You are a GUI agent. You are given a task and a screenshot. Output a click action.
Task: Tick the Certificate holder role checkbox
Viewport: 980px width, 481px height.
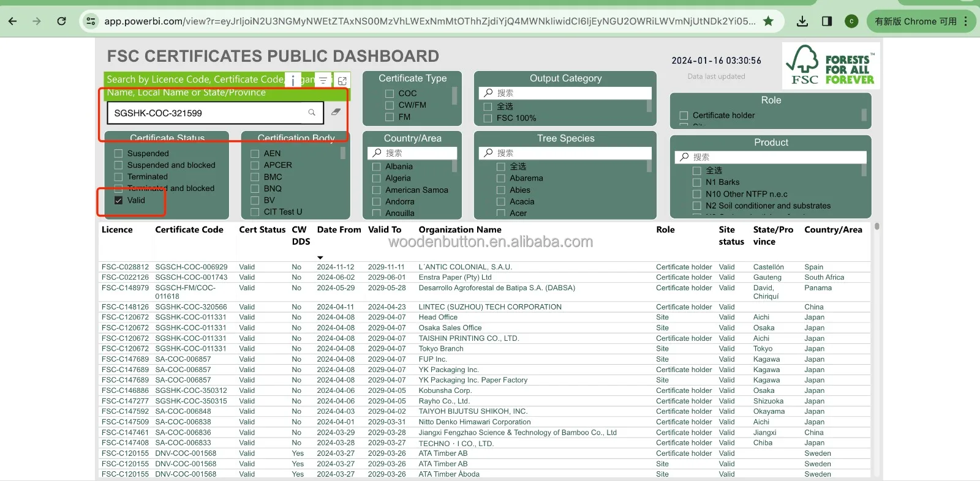pos(684,115)
